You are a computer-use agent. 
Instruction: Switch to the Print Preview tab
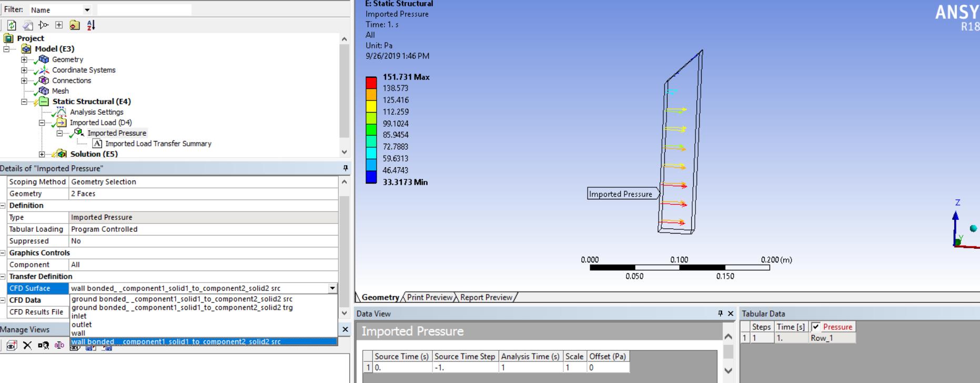(x=429, y=297)
